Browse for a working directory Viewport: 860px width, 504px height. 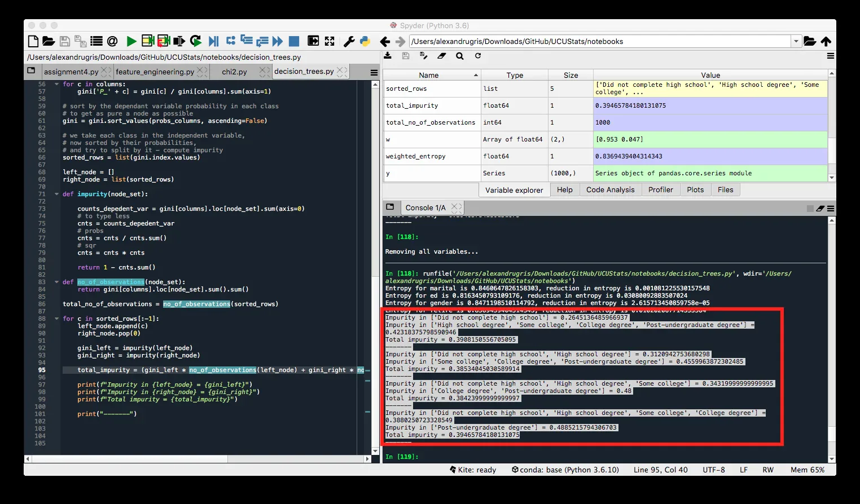pyautogui.click(x=810, y=41)
